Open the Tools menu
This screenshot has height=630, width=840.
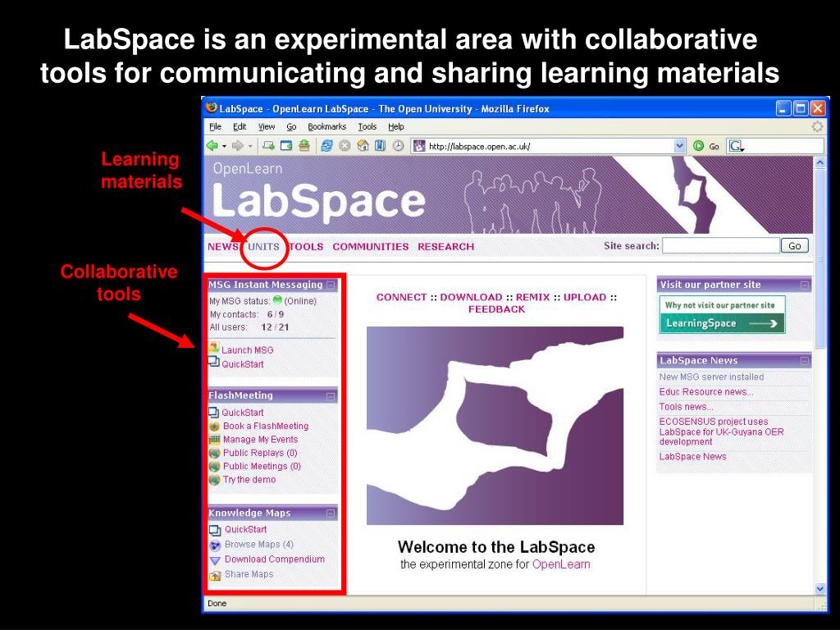coord(367,127)
